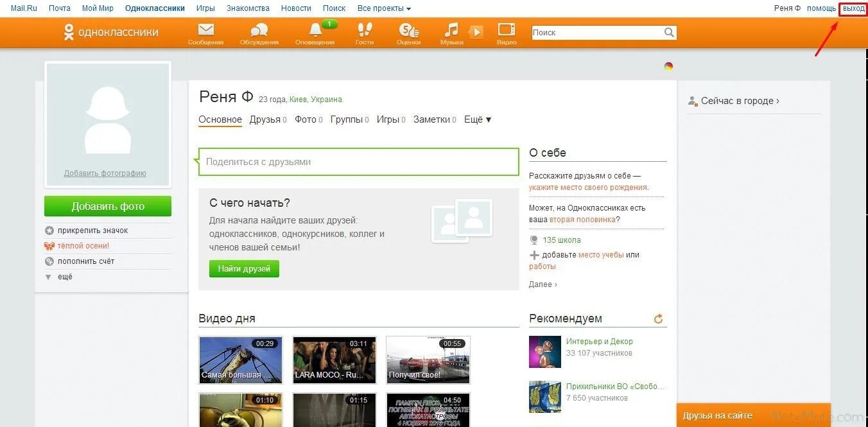Click the orange music play button

[476, 32]
